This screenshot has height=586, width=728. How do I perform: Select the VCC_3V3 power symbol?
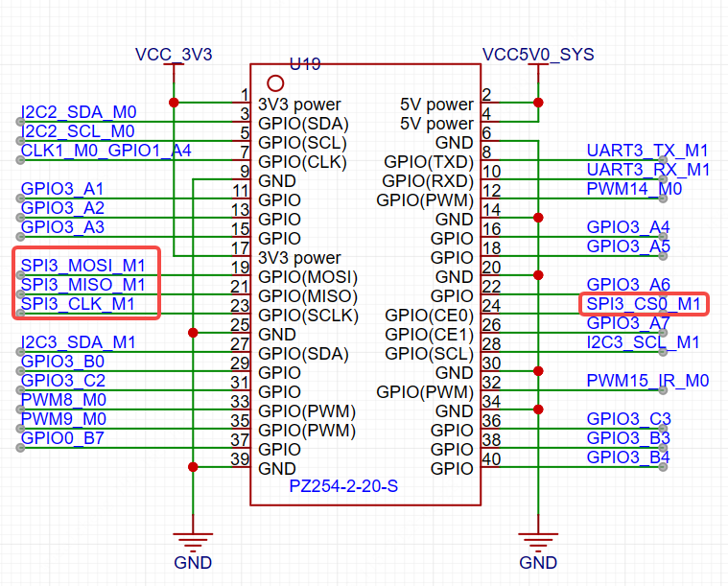pyautogui.click(x=174, y=56)
